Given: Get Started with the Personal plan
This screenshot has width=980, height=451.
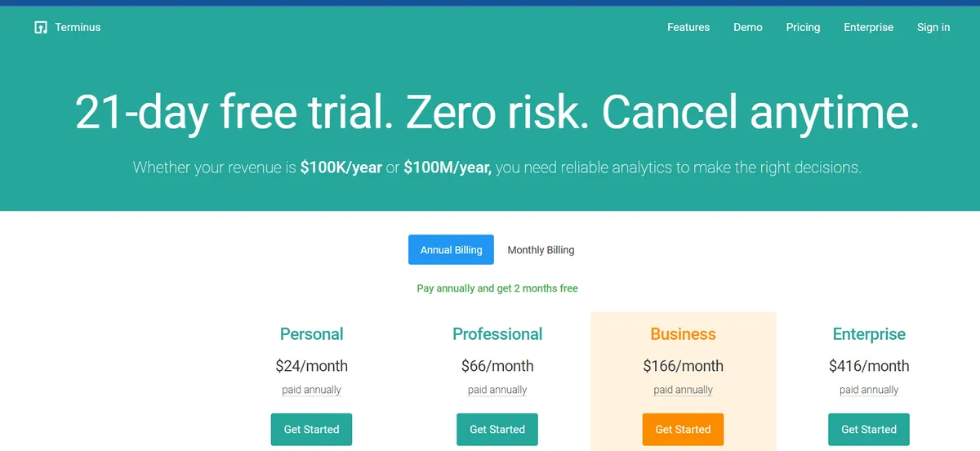Looking at the screenshot, I should [x=311, y=429].
